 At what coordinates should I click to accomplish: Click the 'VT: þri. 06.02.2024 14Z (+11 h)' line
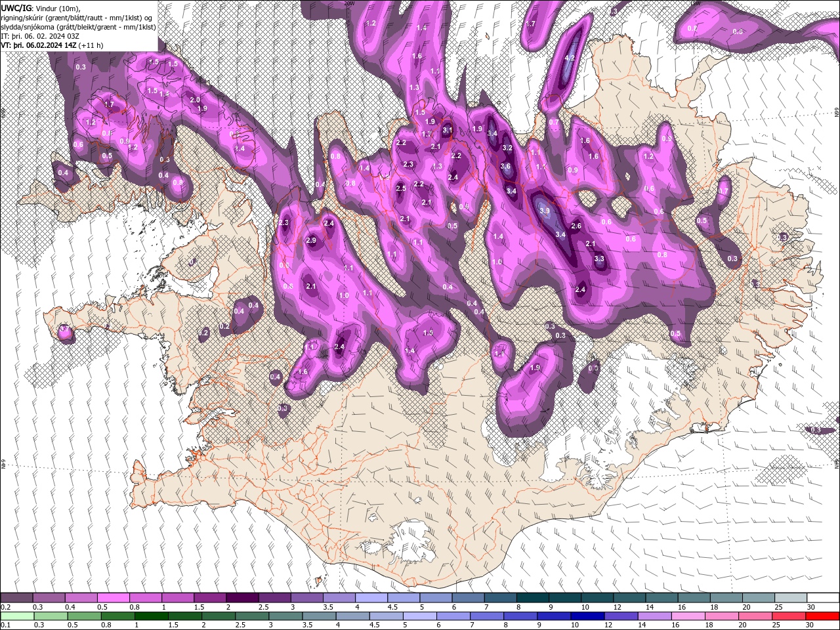pyautogui.click(x=52, y=45)
